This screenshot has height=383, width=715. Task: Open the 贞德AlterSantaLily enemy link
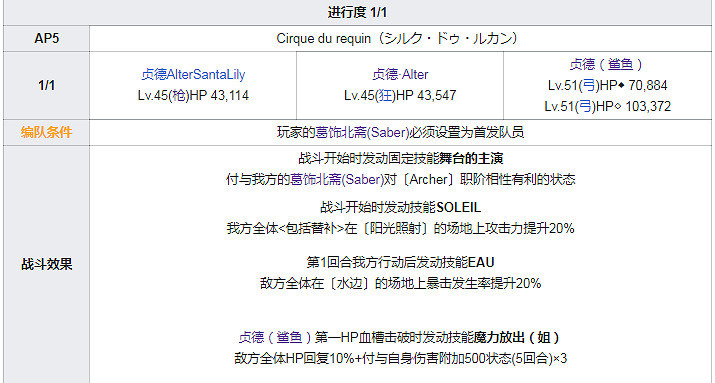pyautogui.click(x=193, y=74)
